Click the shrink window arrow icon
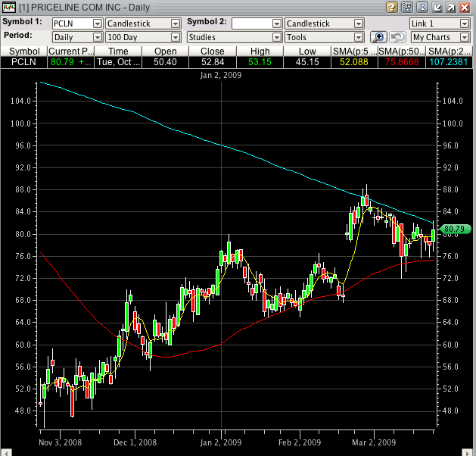Screen dimensions: 476x456 coord(437,7)
